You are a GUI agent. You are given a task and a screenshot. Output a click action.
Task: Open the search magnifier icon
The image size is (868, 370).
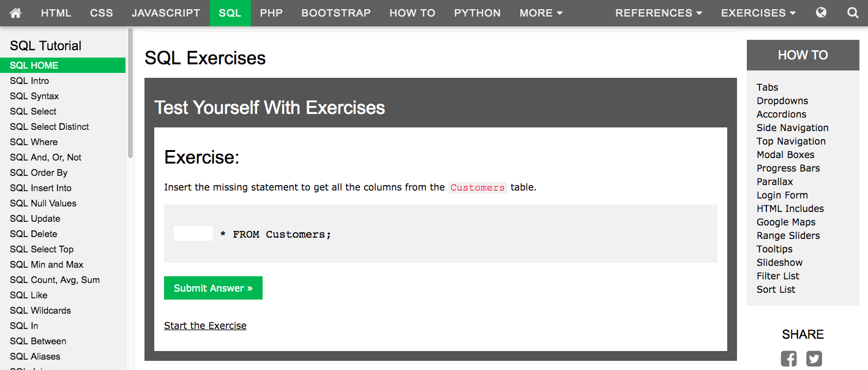click(x=853, y=13)
